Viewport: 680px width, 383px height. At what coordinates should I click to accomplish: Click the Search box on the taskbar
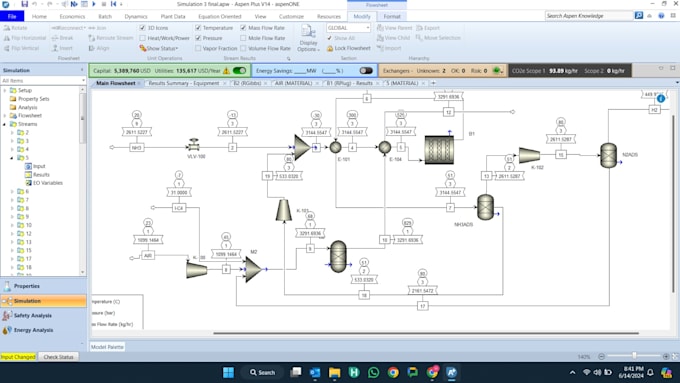[262, 372]
